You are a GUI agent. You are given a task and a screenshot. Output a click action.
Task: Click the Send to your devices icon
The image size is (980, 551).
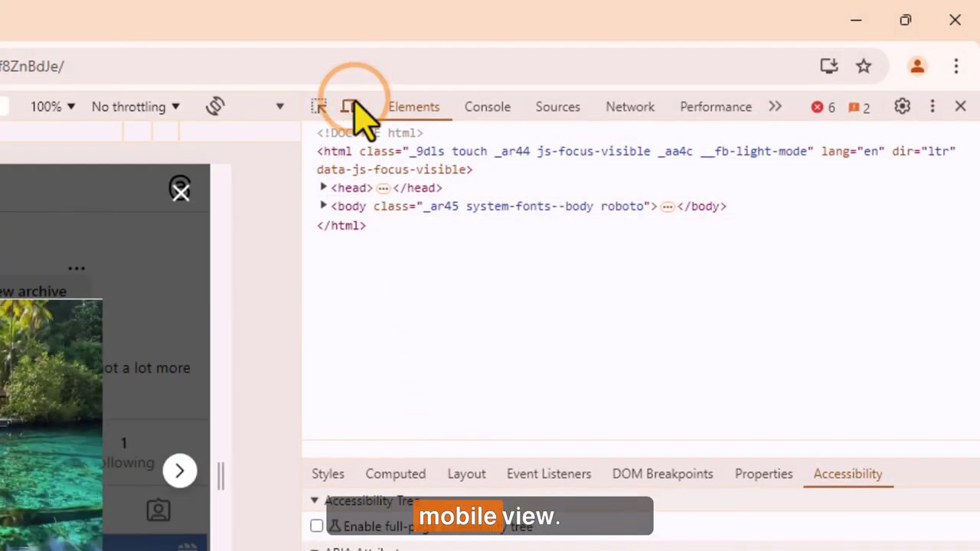(828, 66)
